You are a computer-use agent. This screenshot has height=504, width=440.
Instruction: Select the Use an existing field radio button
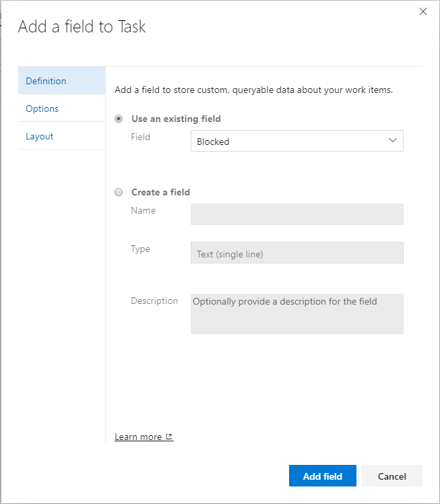[x=119, y=119]
